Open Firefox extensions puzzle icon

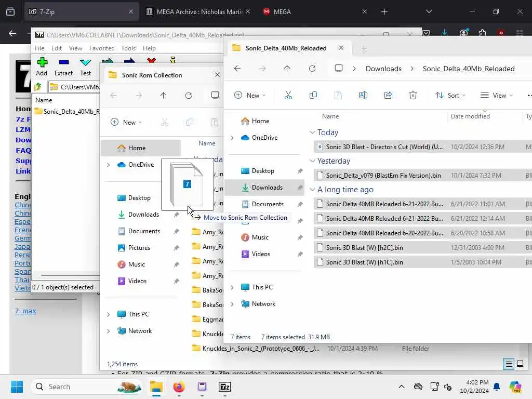pyautogui.click(x=482, y=33)
